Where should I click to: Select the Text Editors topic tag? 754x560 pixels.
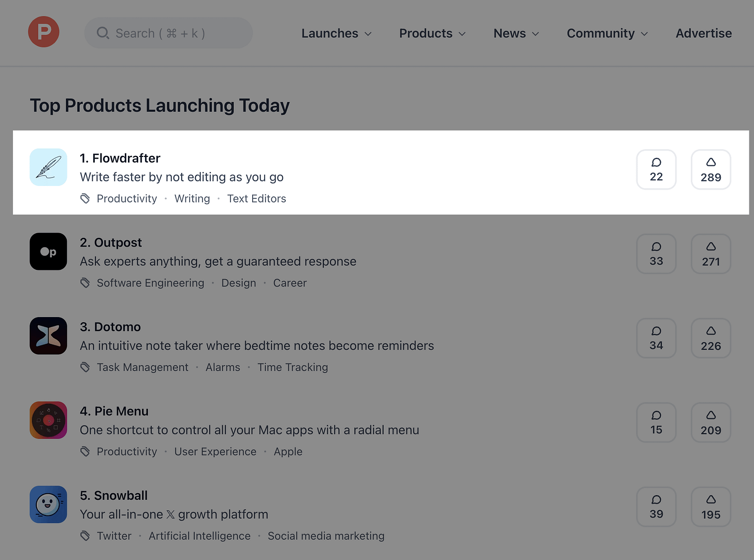pyautogui.click(x=256, y=198)
